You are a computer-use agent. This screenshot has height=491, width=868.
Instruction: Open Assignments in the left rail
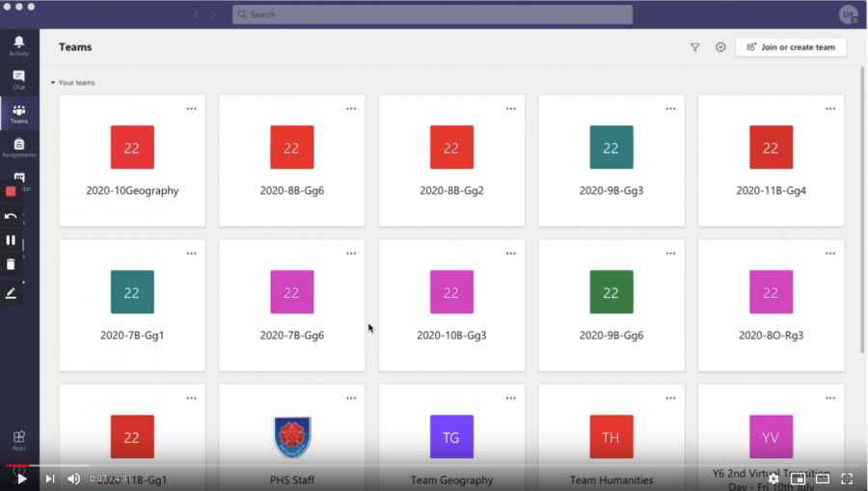coord(18,147)
